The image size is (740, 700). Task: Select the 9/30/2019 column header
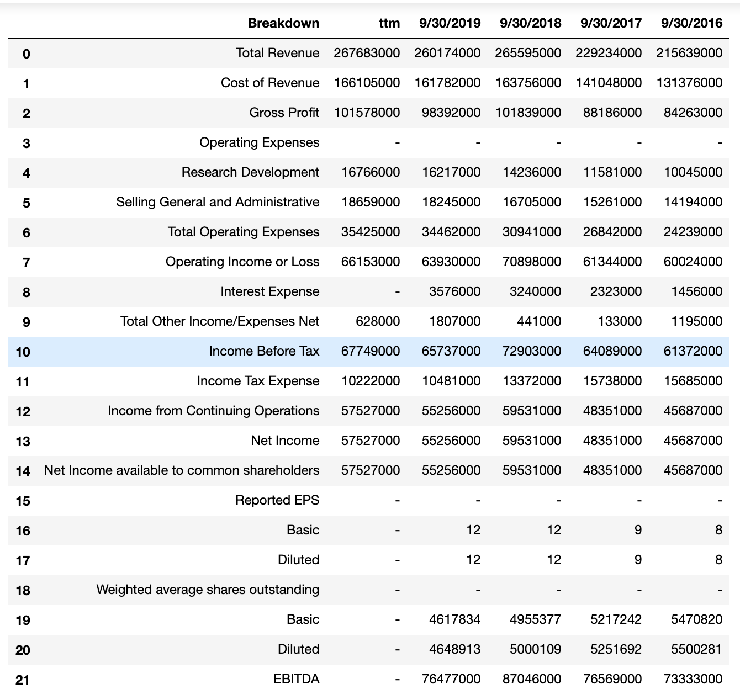tap(450, 23)
